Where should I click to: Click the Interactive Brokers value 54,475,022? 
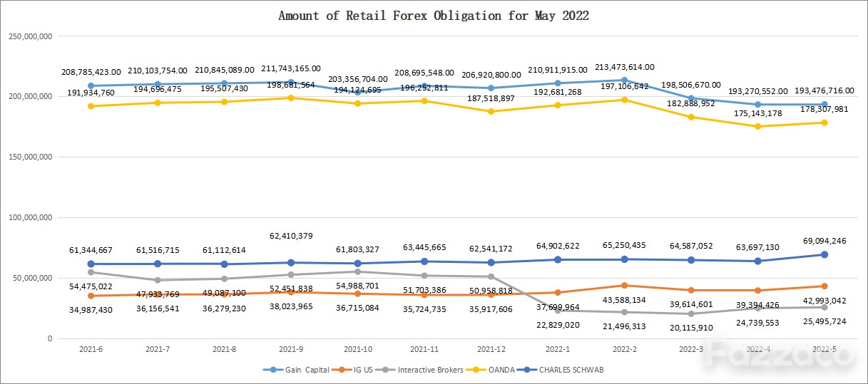91,286
